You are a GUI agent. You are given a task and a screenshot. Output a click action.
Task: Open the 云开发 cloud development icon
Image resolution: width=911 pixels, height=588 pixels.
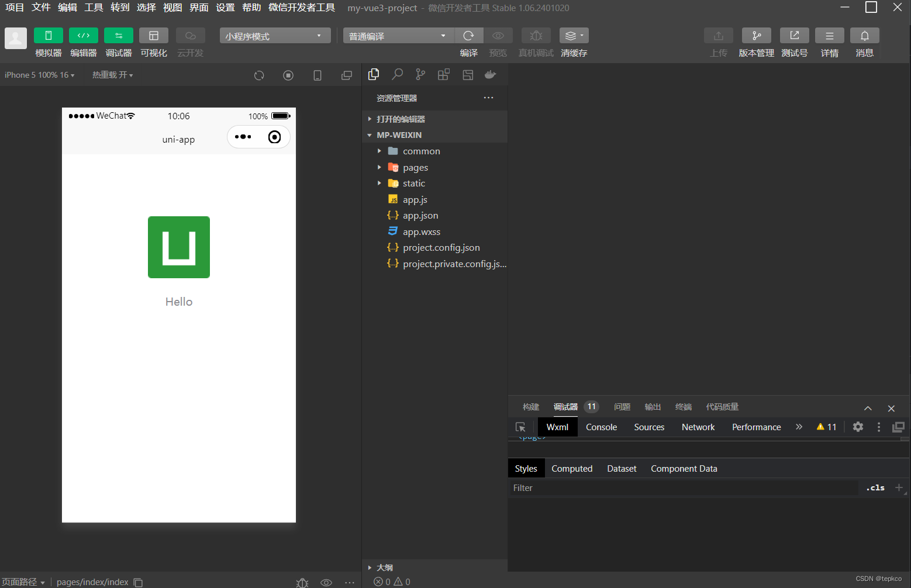click(190, 36)
